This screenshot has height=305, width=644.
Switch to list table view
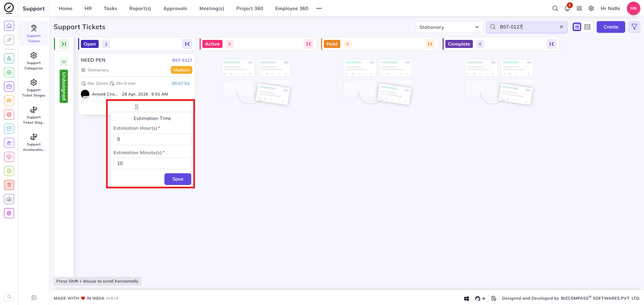[x=587, y=27]
